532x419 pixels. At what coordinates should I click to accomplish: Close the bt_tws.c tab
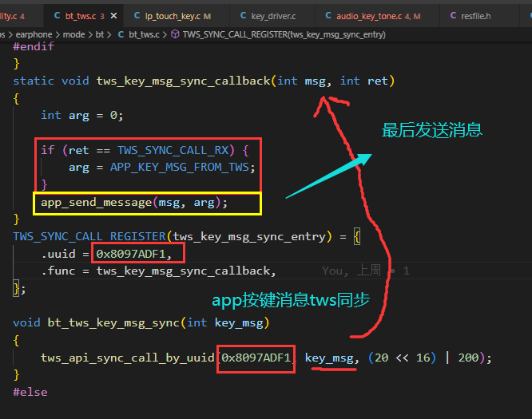pyautogui.click(x=114, y=16)
